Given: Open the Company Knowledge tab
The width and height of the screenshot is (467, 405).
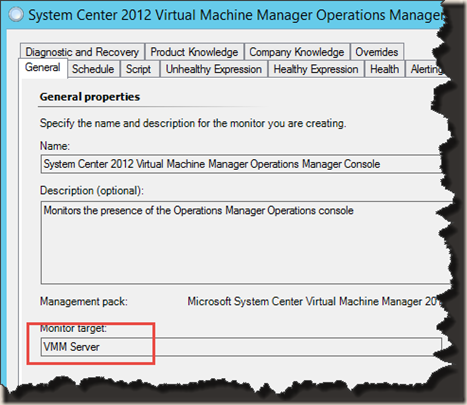Looking at the screenshot, I should tap(297, 52).
